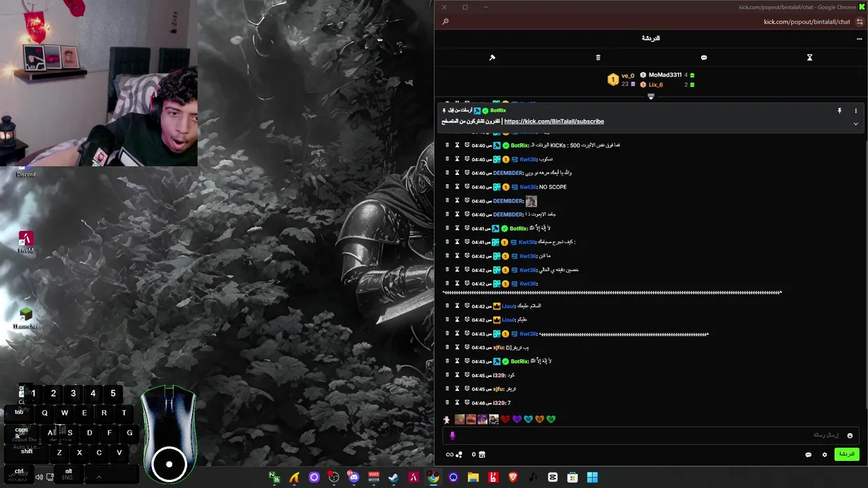
Task: Open File Explorer from the taskbar
Action: 473,477
